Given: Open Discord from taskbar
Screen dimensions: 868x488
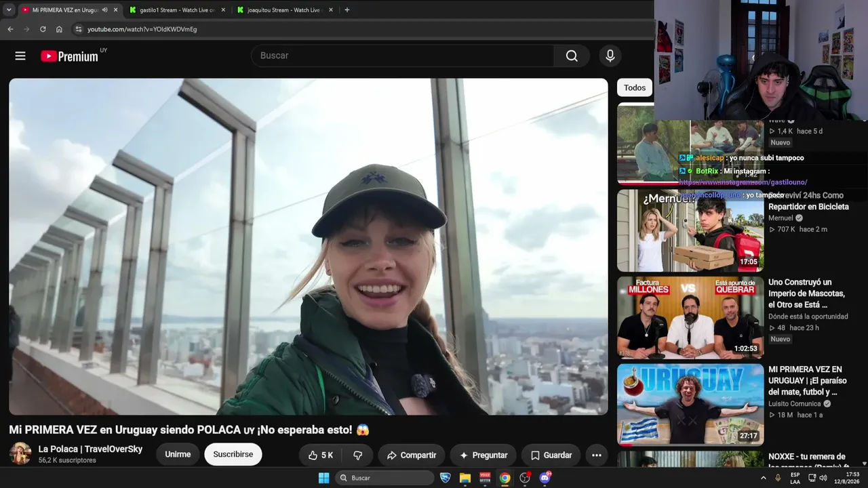Looking at the screenshot, I should click(545, 478).
